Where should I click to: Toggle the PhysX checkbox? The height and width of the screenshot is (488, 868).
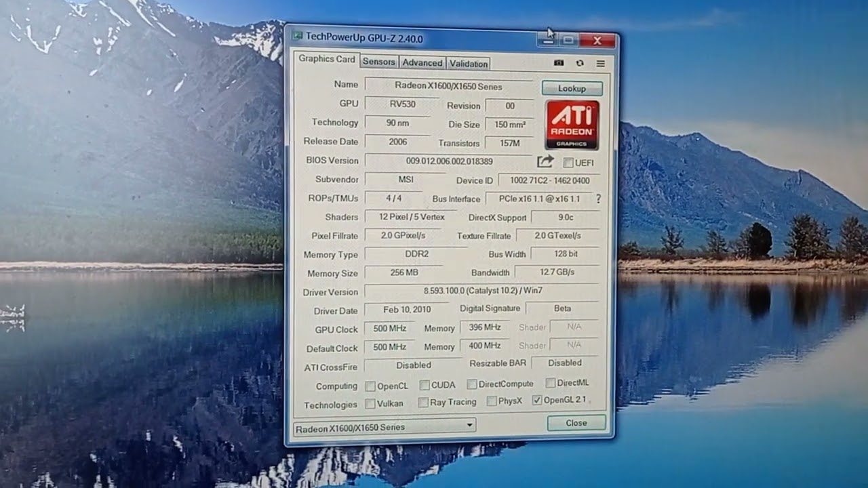click(492, 401)
